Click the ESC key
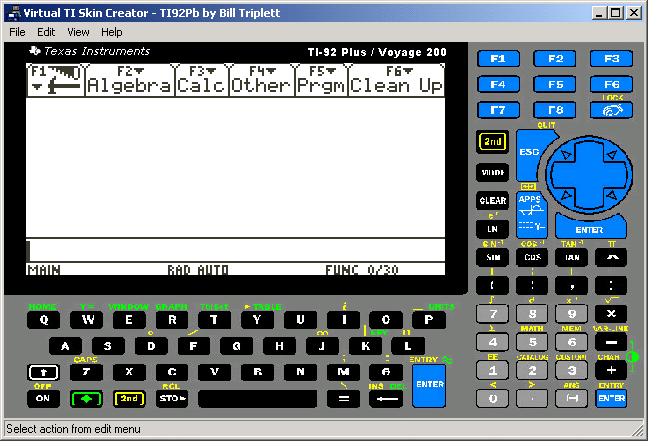 pyautogui.click(x=530, y=155)
